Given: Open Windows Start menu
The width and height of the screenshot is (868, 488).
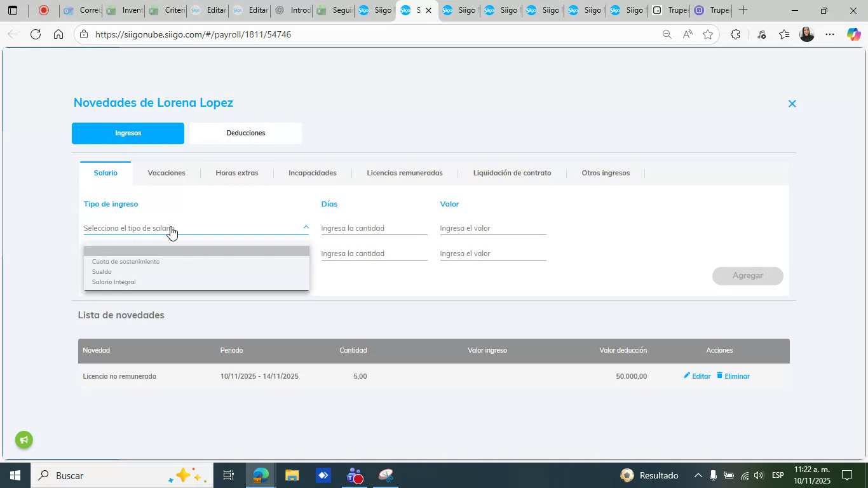Looking at the screenshot, I should point(15,475).
